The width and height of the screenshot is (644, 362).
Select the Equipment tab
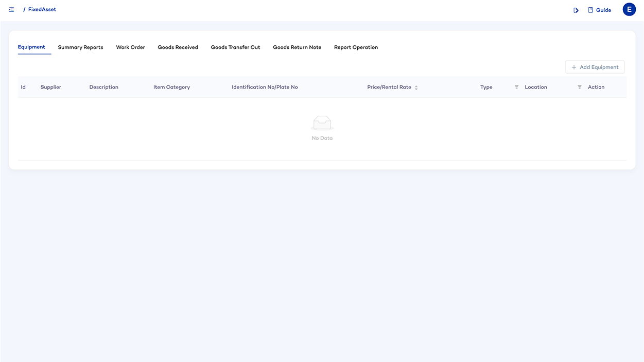(31, 47)
